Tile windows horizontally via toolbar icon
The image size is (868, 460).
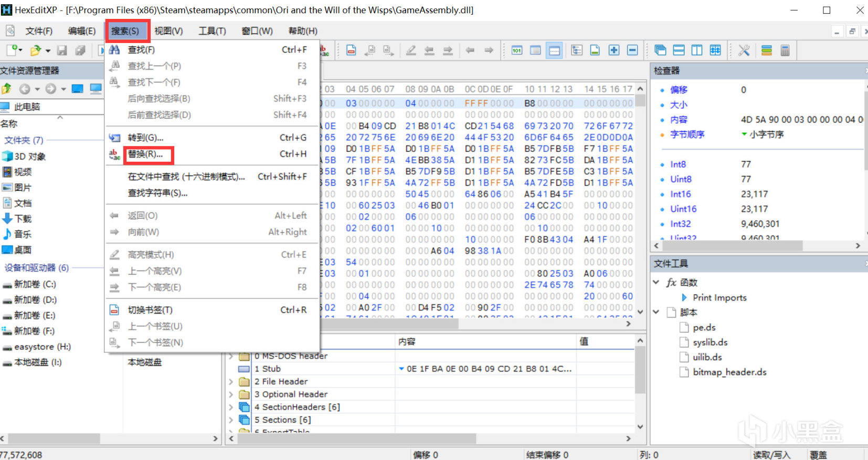pyautogui.click(x=679, y=50)
